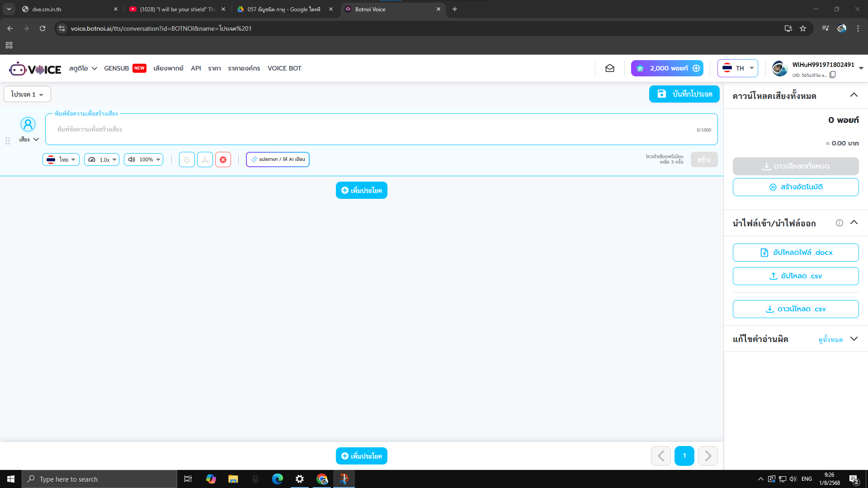
Task: Open volume 100% dropdown
Action: coord(144,160)
